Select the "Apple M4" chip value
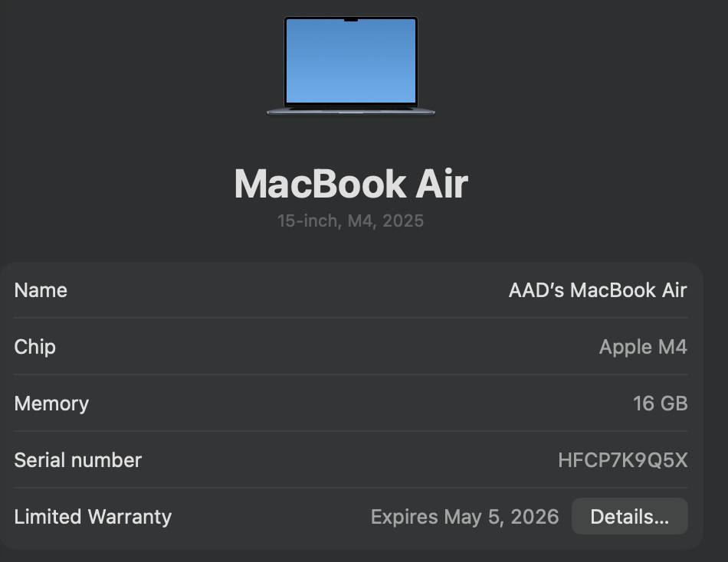The width and height of the screenshot is (728, 562). [x=643, y=347]
